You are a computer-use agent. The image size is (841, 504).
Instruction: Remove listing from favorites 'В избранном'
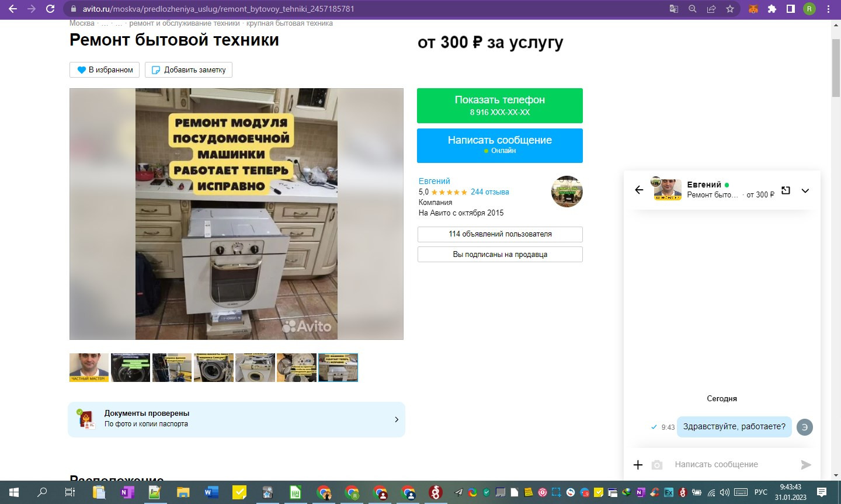[105, 69]
